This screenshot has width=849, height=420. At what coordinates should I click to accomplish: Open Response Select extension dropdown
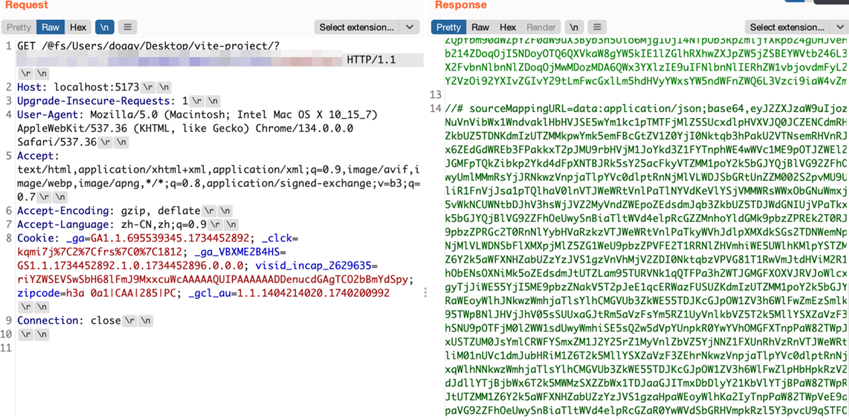pyautogui.click(x=787, y=27)
